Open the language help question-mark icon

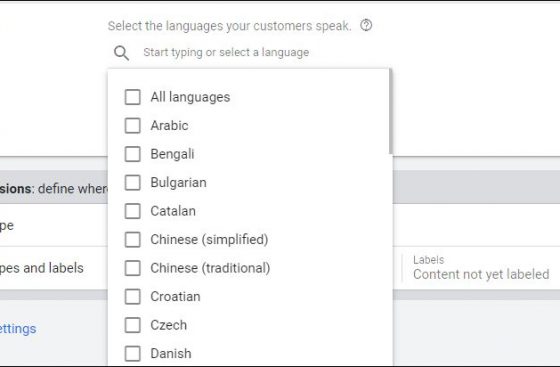pos(366,25)
